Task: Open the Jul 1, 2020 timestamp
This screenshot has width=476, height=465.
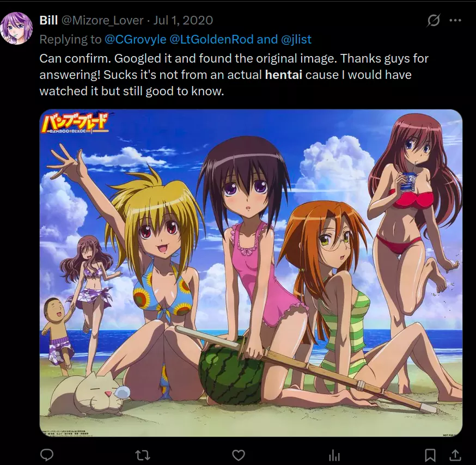Action: (x=183, y=20)
